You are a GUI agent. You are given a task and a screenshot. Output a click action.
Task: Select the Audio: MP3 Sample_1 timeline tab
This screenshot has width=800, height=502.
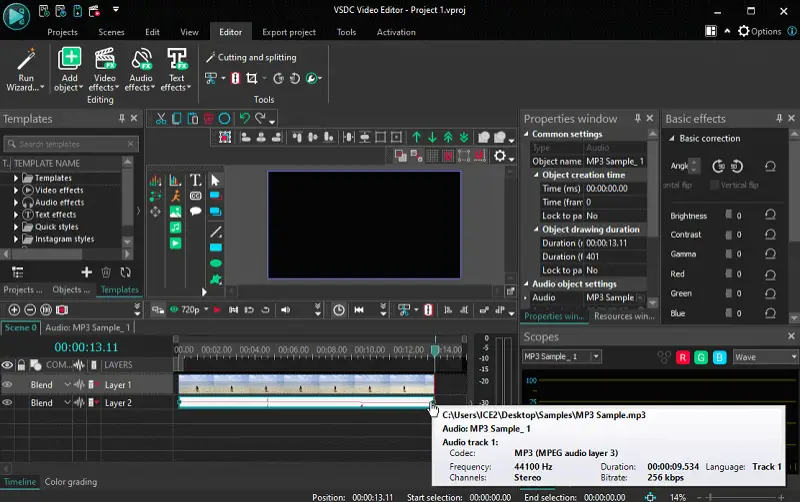pos(87,328)
